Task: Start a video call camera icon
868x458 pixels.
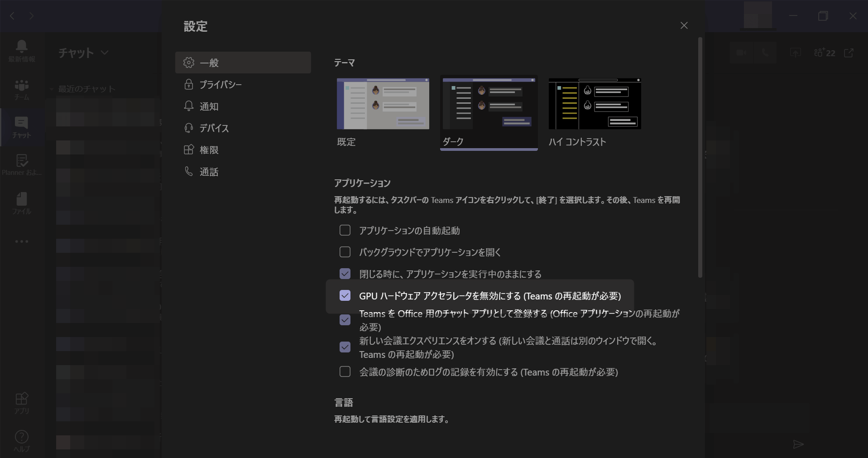Action: point(741,53)
